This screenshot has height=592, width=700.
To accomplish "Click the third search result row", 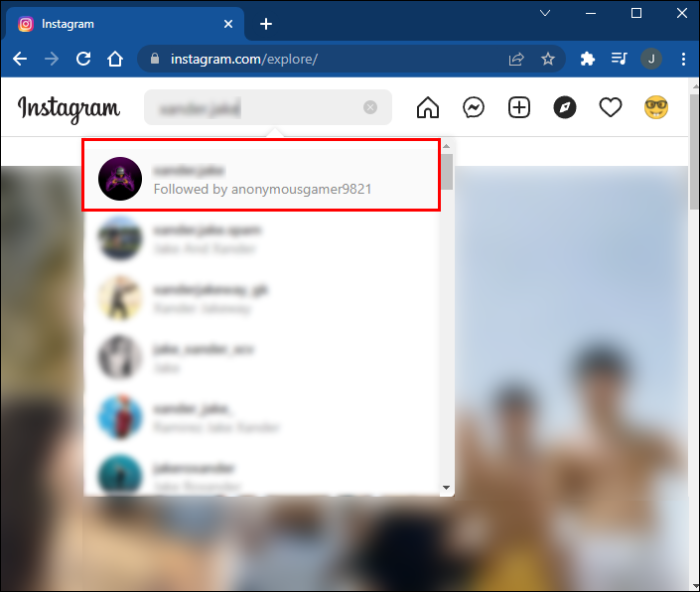I will (261, 298).
